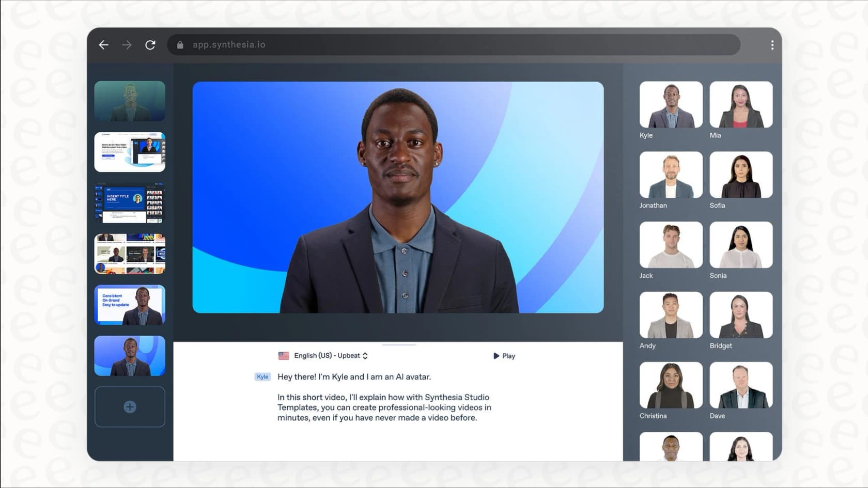Open the 'Consistent On-Brand Easy to update' scene
This screenshot has height=488, width=868.
(x=130, y=305)
